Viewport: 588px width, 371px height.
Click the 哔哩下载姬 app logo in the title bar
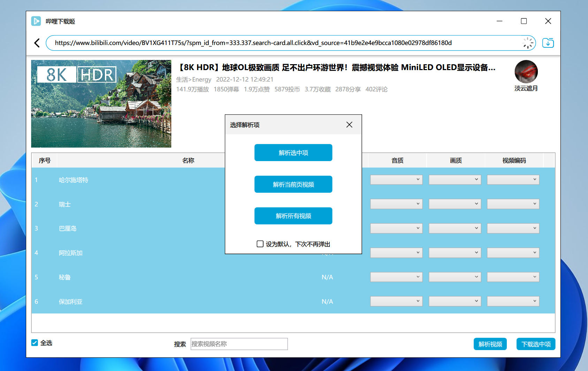36,21
